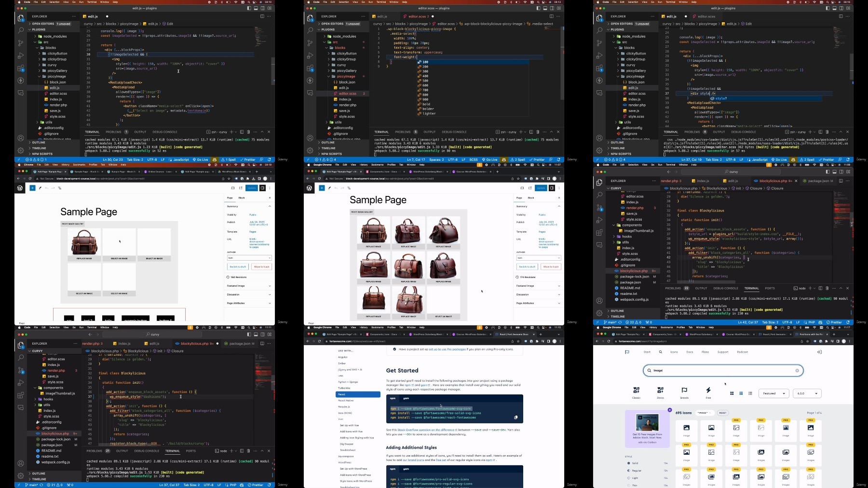Open Source Control in editor.scss VS Code window
The width and height of the screenshot is (868, 488).
coord(310,42)
